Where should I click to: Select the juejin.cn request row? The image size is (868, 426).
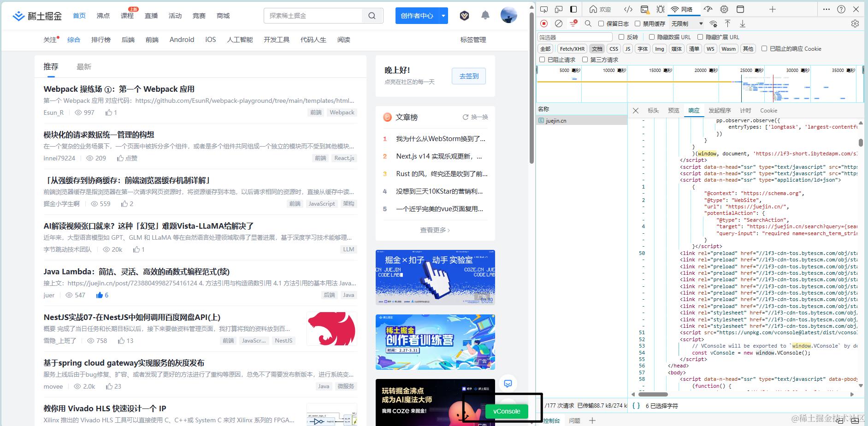pyautogui.click(x=582, y=120)
